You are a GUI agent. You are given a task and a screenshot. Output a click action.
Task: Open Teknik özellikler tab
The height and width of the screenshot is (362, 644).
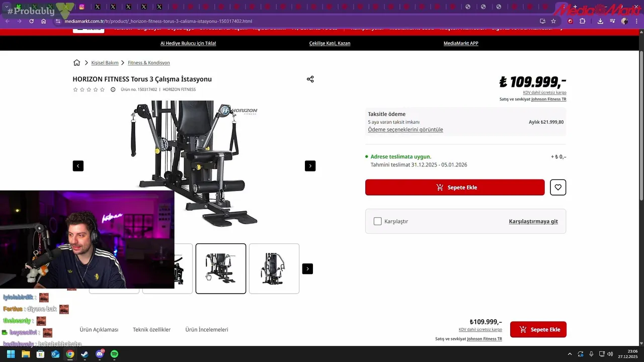tap(151, 330)
